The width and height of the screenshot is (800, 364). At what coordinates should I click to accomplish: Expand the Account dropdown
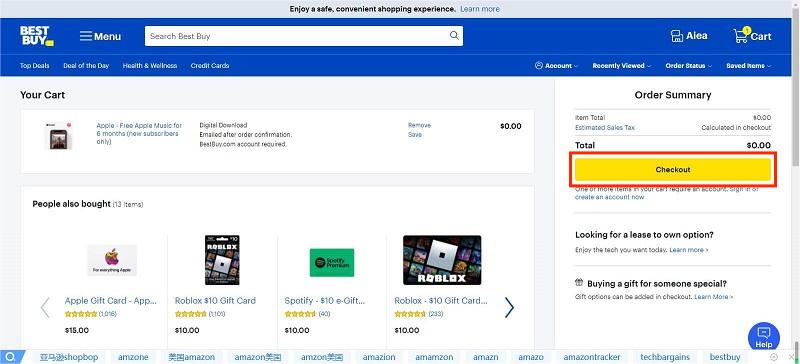[556, 66]
